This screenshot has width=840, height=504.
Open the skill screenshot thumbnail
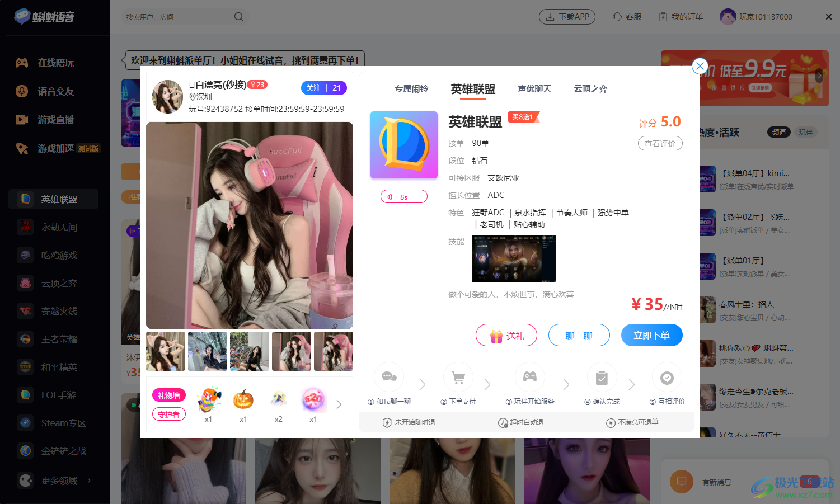coord(514,259)
